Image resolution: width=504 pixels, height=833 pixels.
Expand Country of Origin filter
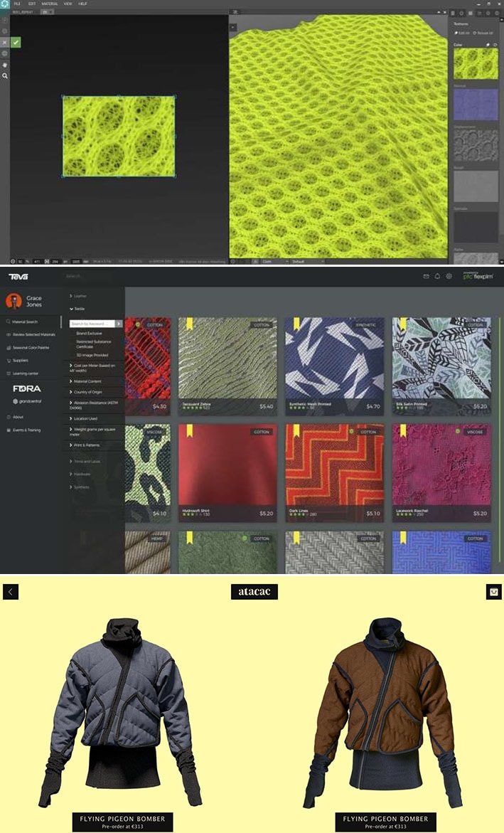[x=86, y=392]
